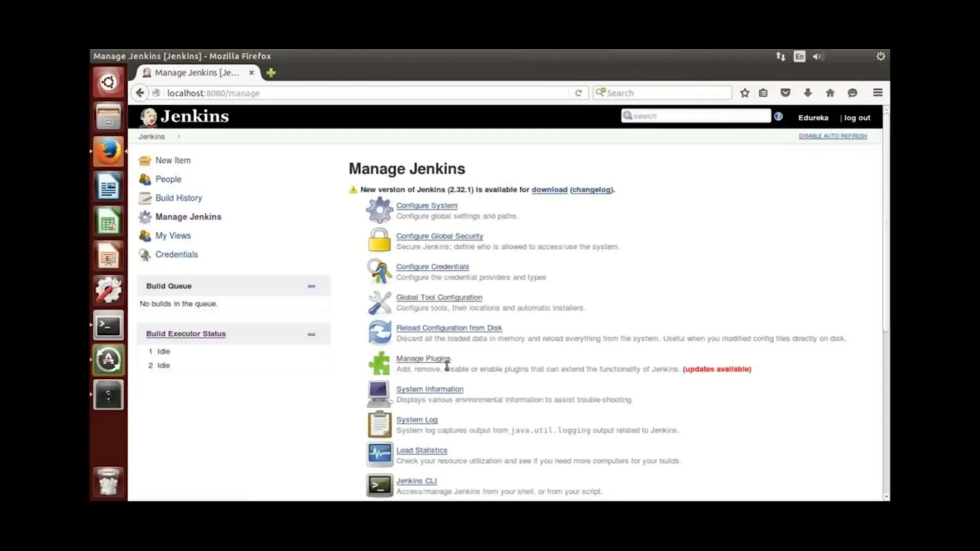The width and height of the screenshot is (980, 551).
Task: Click the padlock icon for Global Security
Action: click(x=379, y=240)
